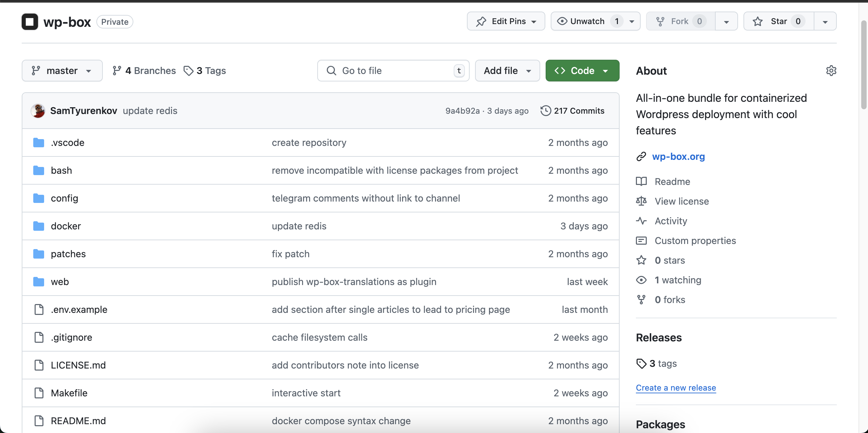
Task: Click the star icon beside 0 stars
Action: [x=641, y=260]
